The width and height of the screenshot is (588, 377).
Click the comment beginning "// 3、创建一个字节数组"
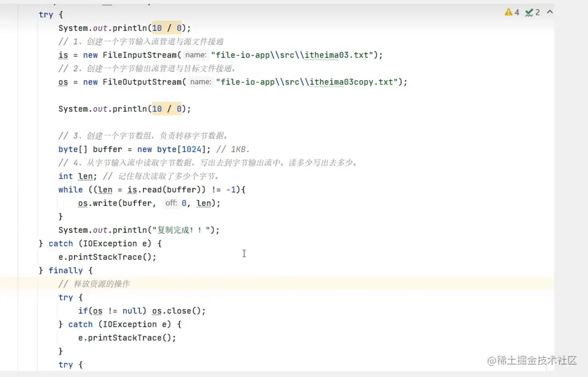tap(143, 136)
